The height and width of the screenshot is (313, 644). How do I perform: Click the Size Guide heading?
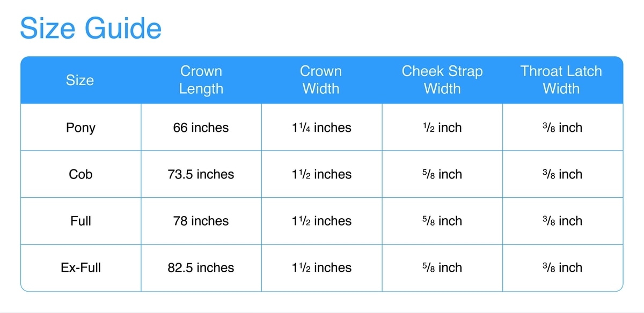click(91, 28)
